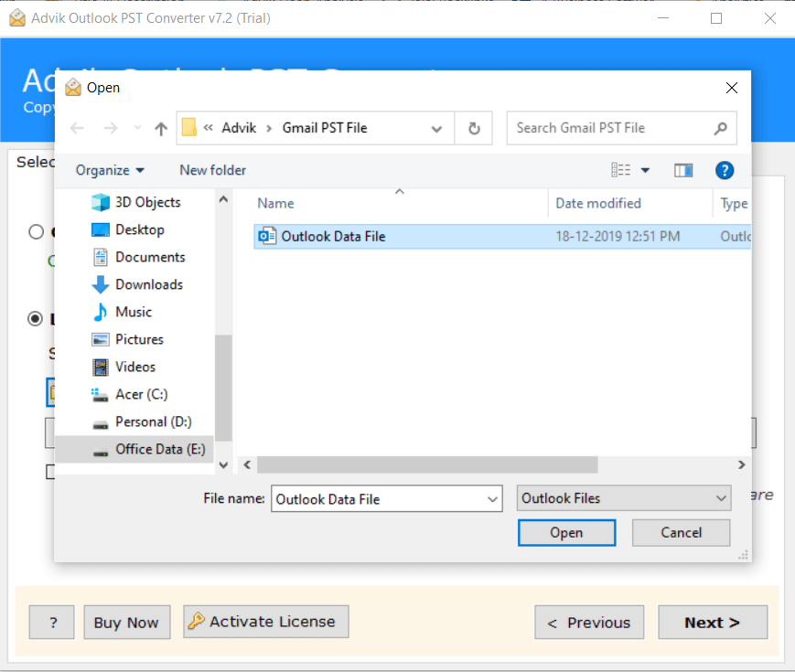
Task: Click Gmail PST File breadcrumb
Action: click(325, 128)
